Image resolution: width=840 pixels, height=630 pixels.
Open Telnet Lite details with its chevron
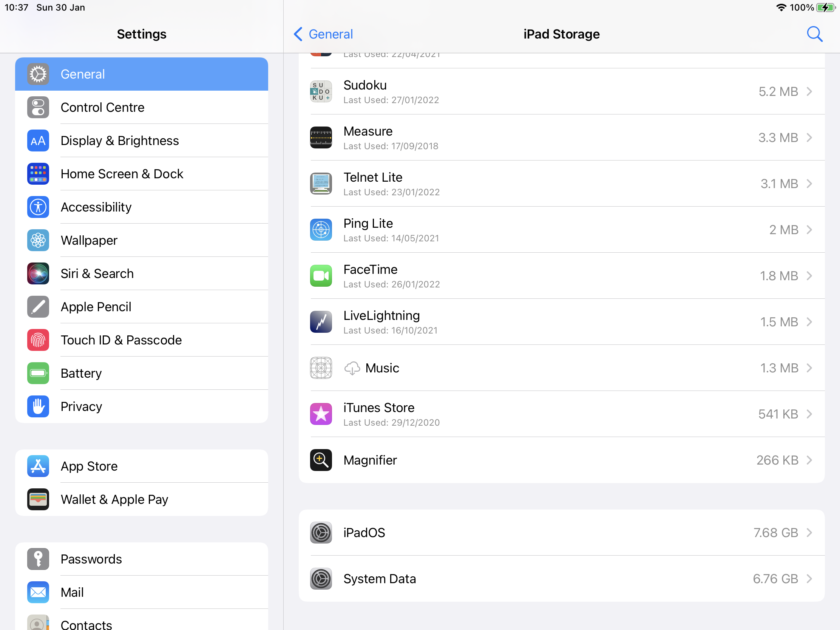809,184
